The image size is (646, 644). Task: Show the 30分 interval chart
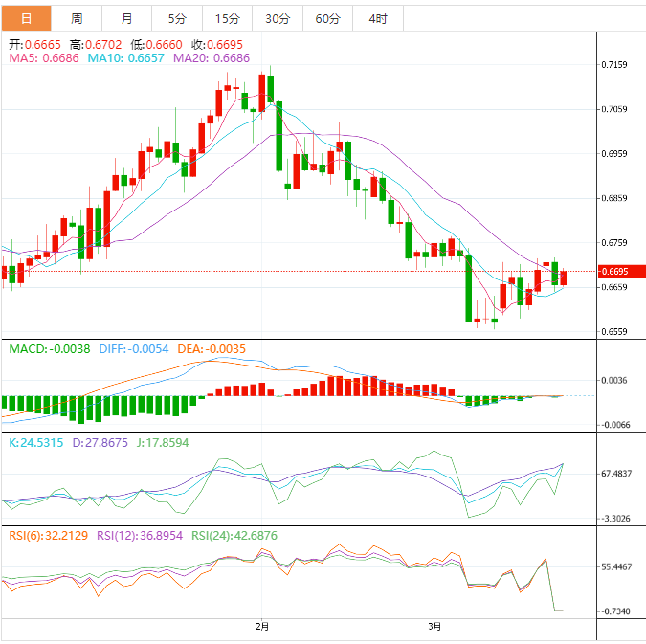point(278,18)
